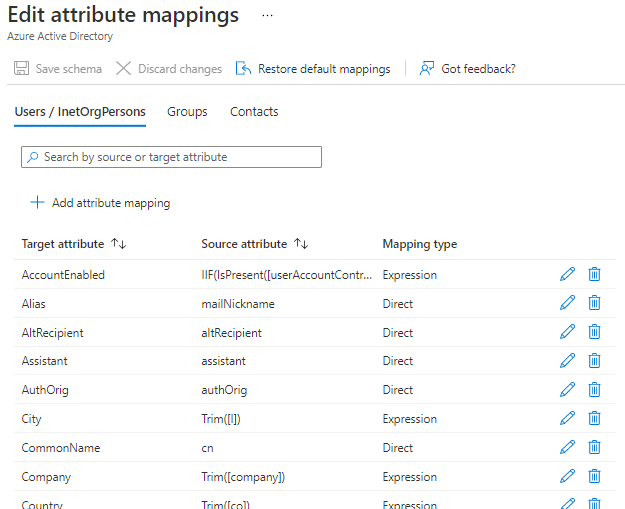
Task: Click trash icon for Assistant mapping
Action: coord(594,361)
